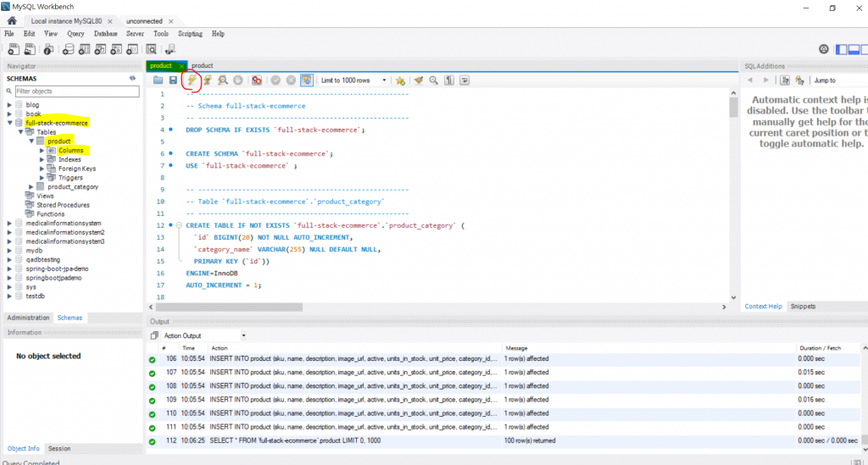
Task: Open the preferences gear icon
Action: pos(824,49)
